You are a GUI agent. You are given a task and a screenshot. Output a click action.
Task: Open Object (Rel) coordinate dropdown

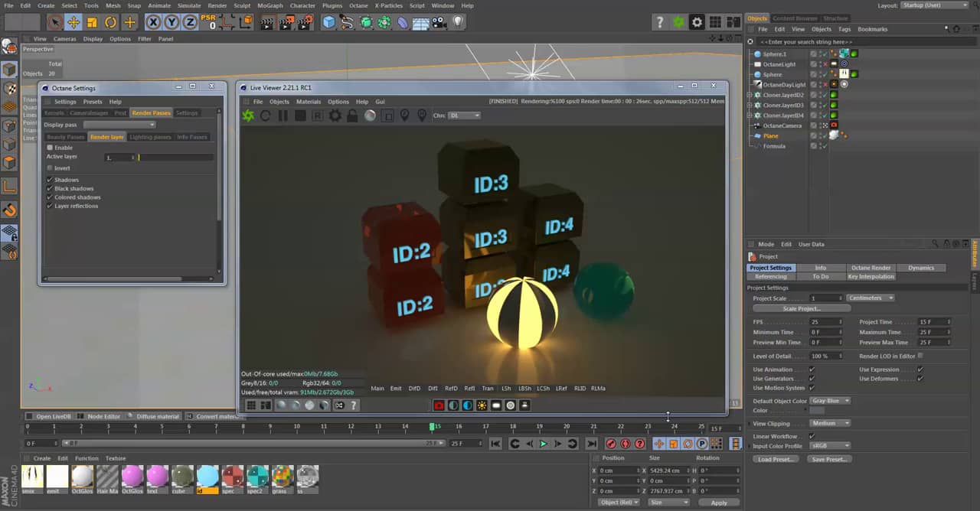pos(619,503)
